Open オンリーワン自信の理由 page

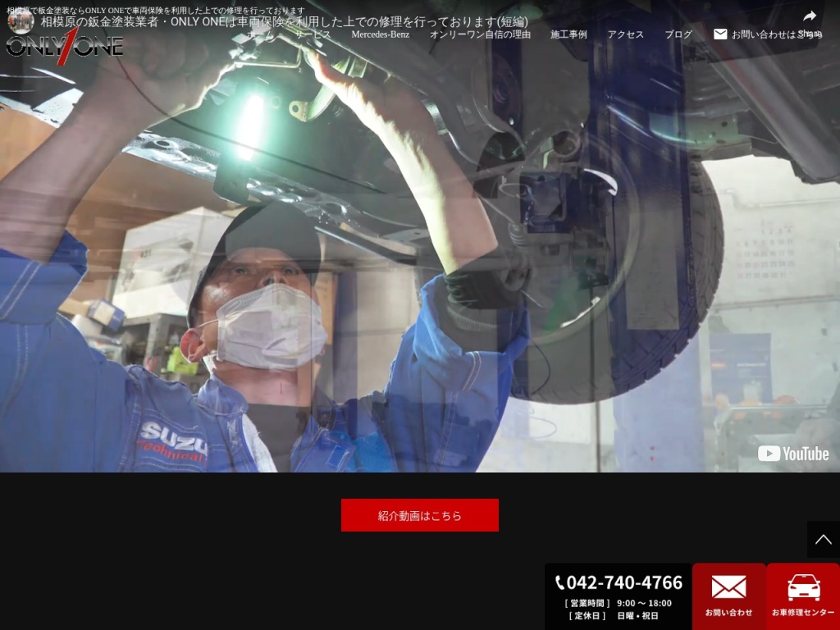[x=480, y=34]
